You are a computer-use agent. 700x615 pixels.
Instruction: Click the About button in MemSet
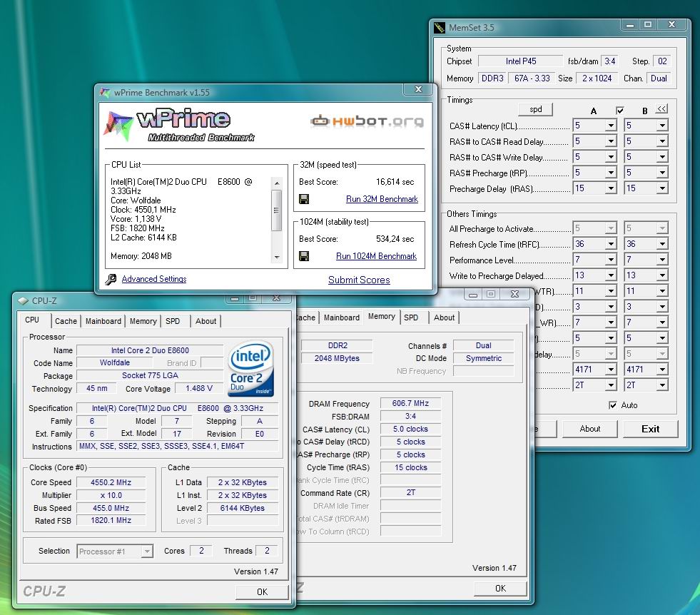[589, 429]
